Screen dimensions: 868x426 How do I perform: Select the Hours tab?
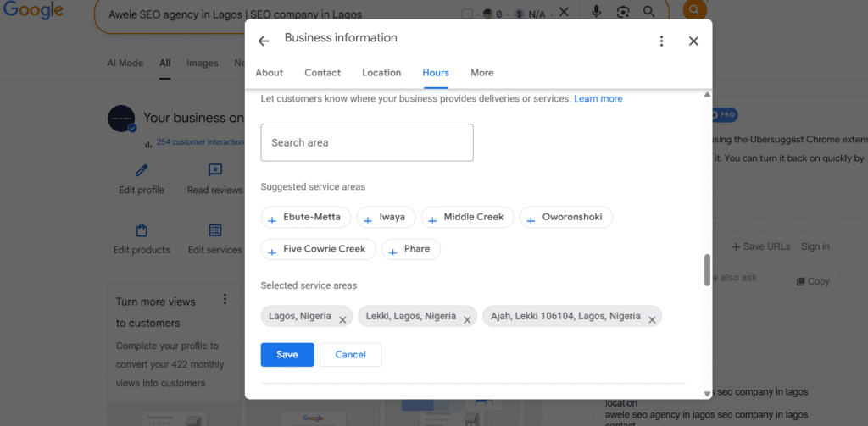click(x=436, y=73)
